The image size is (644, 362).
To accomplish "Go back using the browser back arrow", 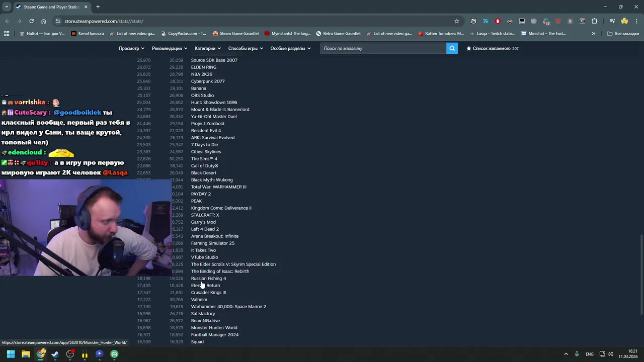I will pos(7,21).
